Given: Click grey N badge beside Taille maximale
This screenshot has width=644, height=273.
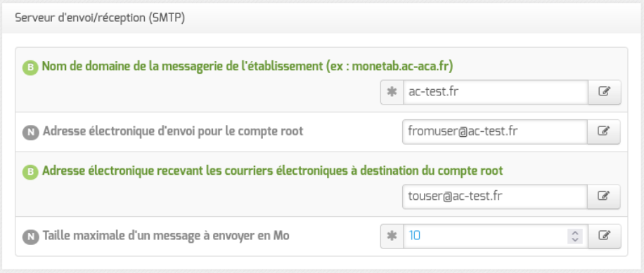Looking at the screenshot, I should point(30,237).
